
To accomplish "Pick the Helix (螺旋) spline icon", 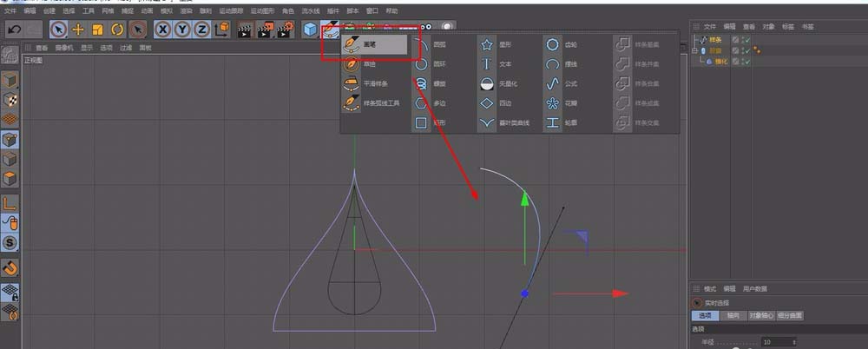I will point(421,83).
